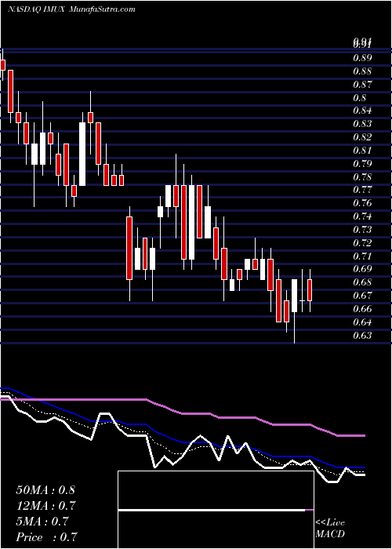This screenshot has width=392, height=549.
Task: Click the 0.82 price axis label
Action: tap(361, 137)
